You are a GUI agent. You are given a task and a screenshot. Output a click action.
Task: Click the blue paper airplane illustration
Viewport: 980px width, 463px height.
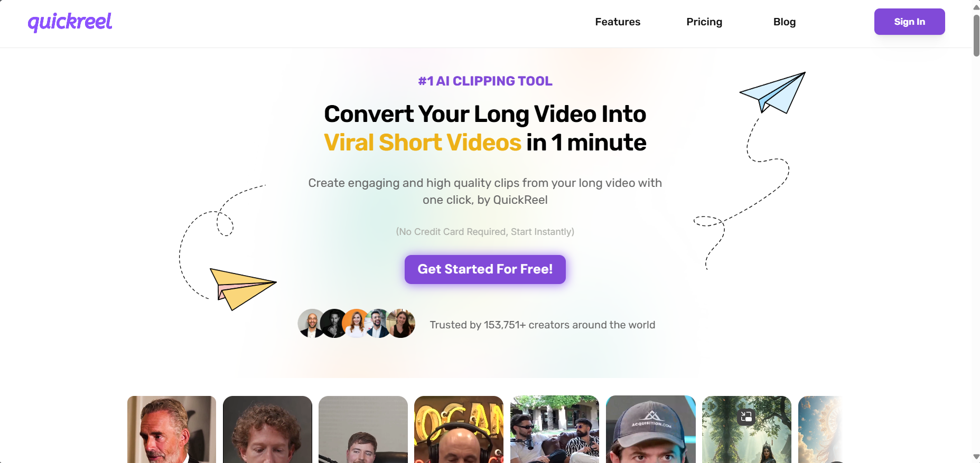pyautogui.click(x=772, y=93)
